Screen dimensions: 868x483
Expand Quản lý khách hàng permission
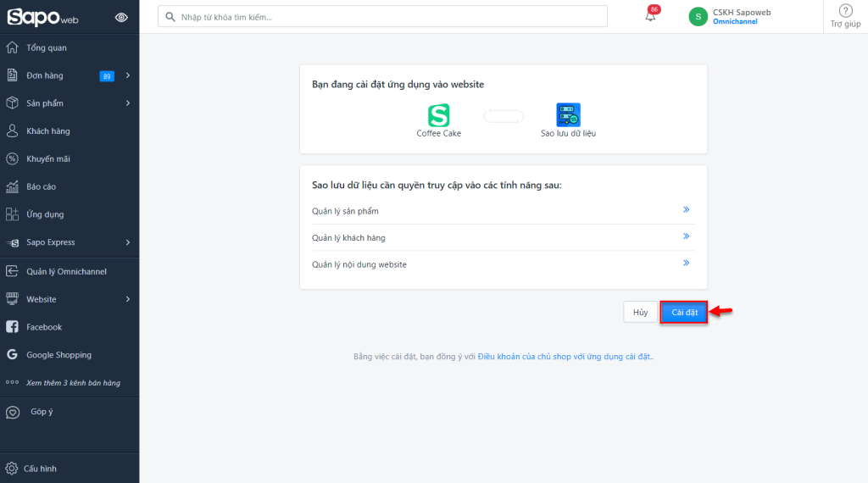(686, 237)
